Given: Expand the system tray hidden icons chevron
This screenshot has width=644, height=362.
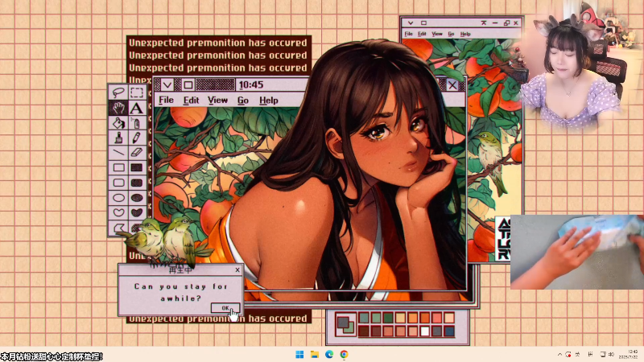Looking at the screenshot, I should pyautogui.click(x=559, y=354).
